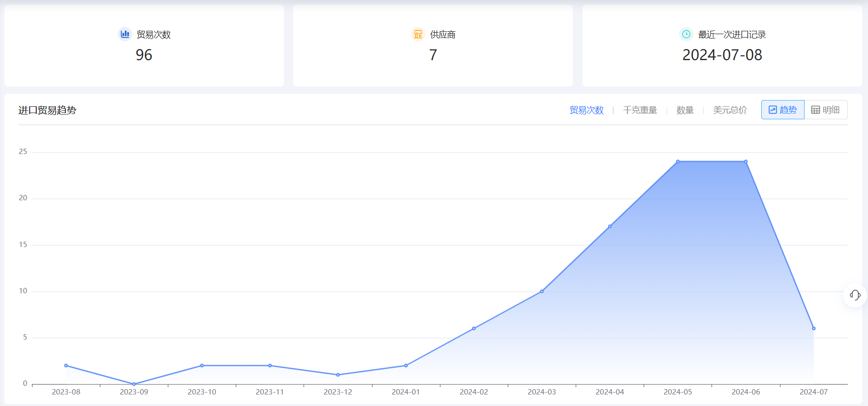Click the trade count bar chart icon

[125, 34]
